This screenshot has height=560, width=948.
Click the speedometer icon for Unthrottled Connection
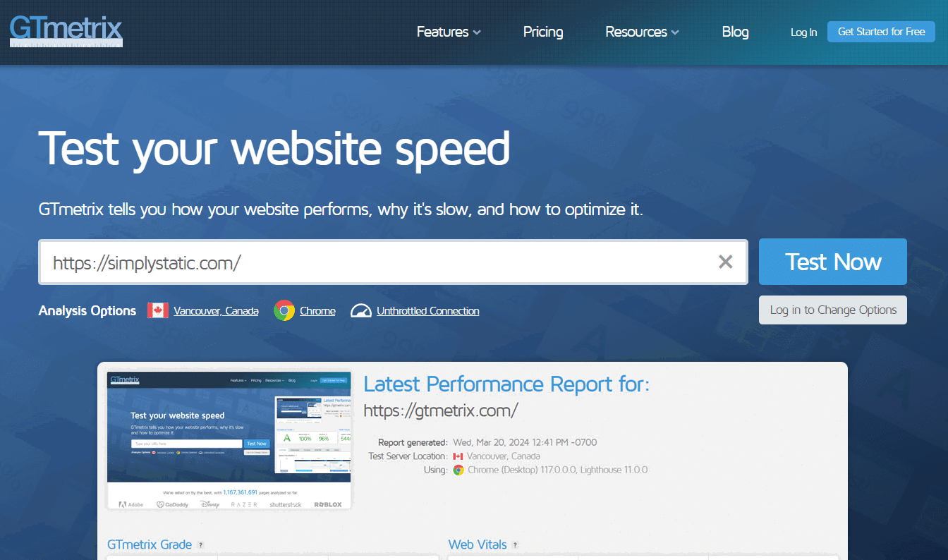pyautogui.click(x=360, y=310)
